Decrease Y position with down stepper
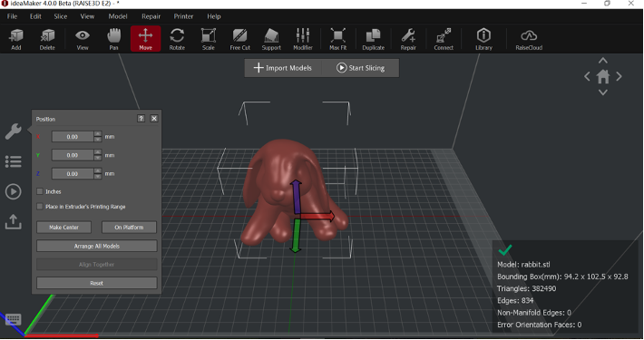The height and width of the screenshot is (340, 644). pyautogui.click(x=98, y=158)
